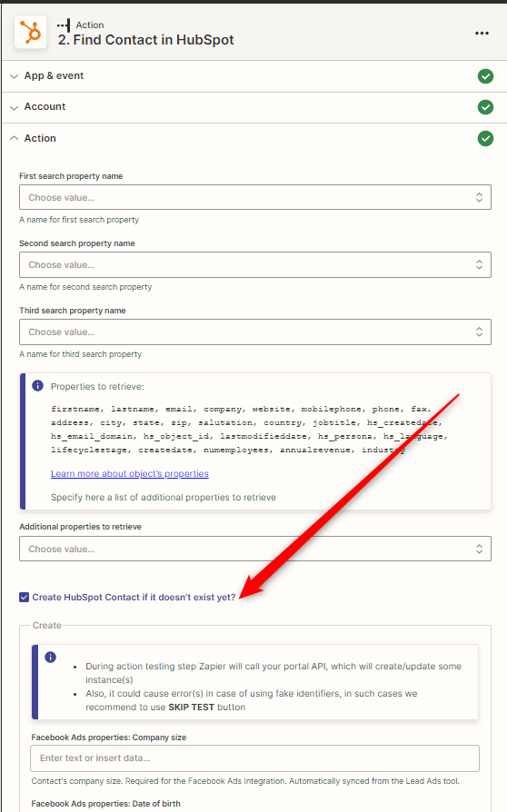Screen dimensions: 507x812
Task: Open Third search property name dropdown
Action: (254, 332)
